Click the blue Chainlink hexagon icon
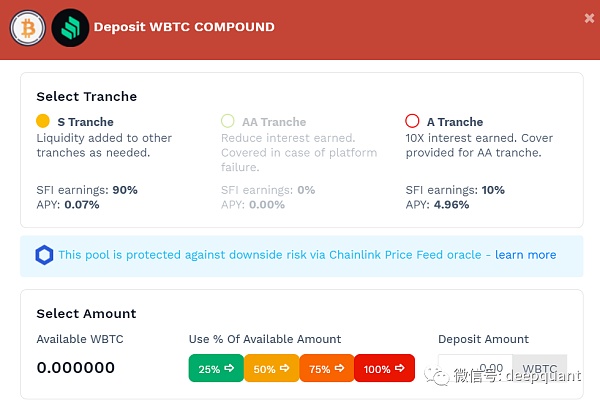 [44, 255]
